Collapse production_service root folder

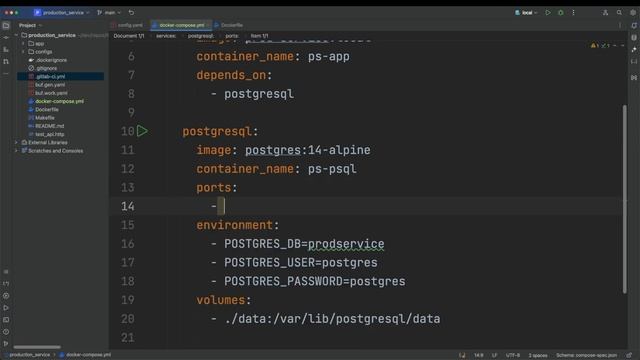click(16, 36)
